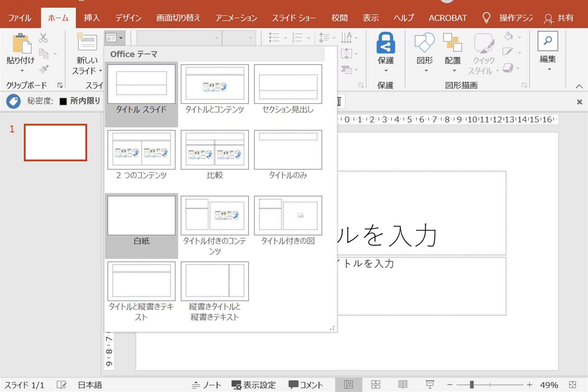Click the 共有 share button

[x=559, y=18]
